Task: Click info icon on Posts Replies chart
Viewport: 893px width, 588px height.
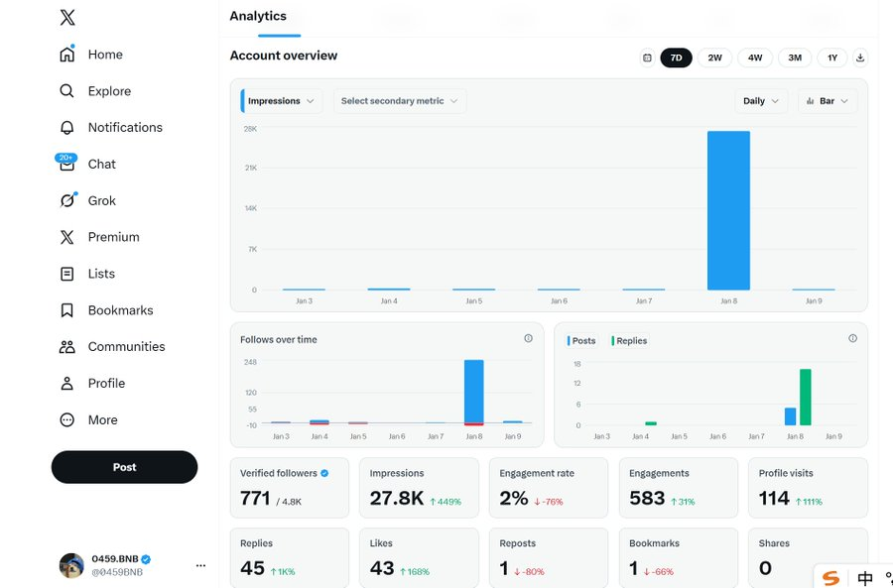Action: pyautogui.click(x=852, y=338)
